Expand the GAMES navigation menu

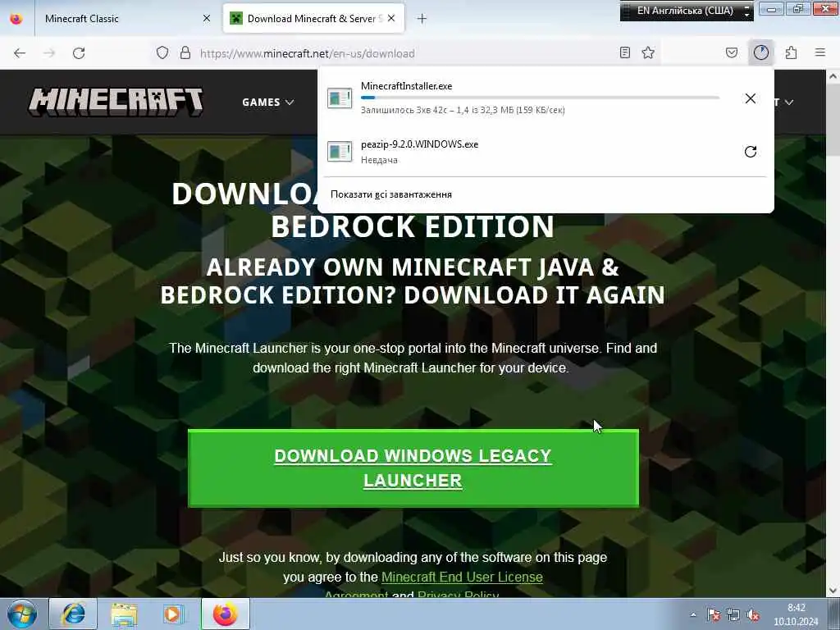(268, 102)
